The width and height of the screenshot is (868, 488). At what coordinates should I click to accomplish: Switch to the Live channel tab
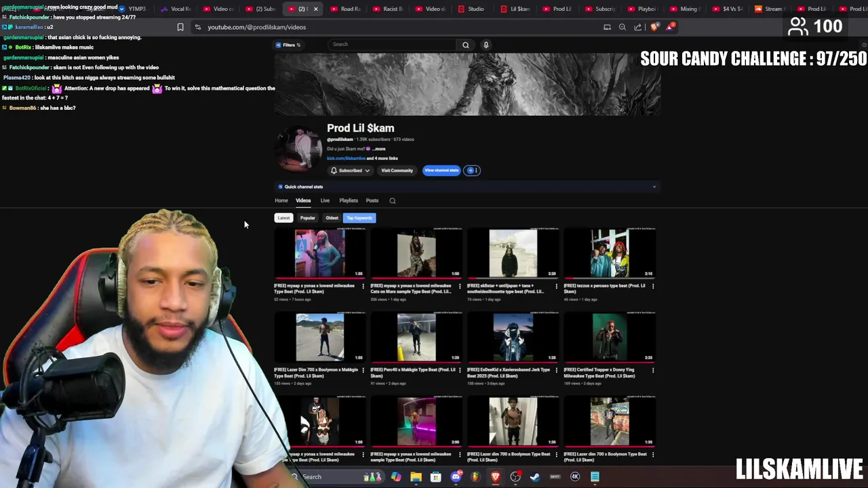click(x=325, y=201)
